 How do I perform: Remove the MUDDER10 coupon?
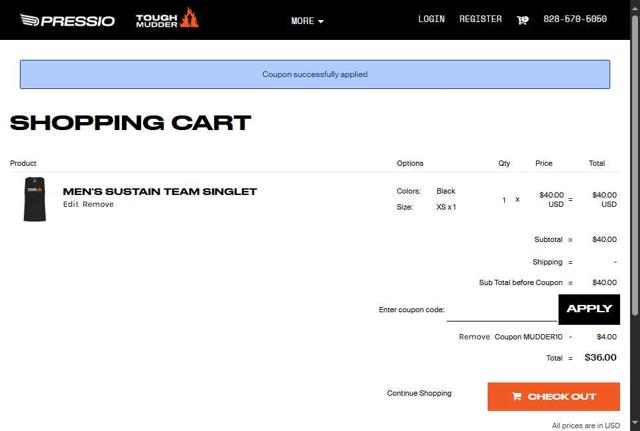pos(474,337)
